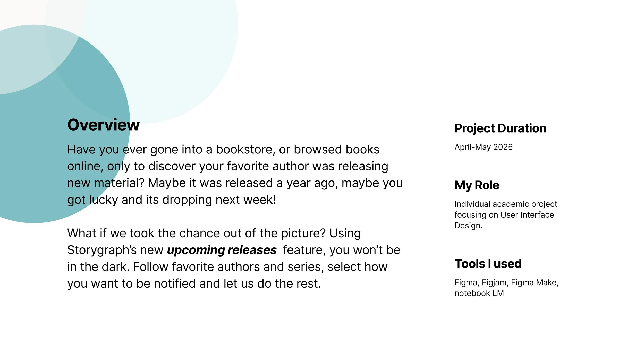Select the Project Duration heading
The width and height of the screenshot is (644, 362).
point(500,128)
